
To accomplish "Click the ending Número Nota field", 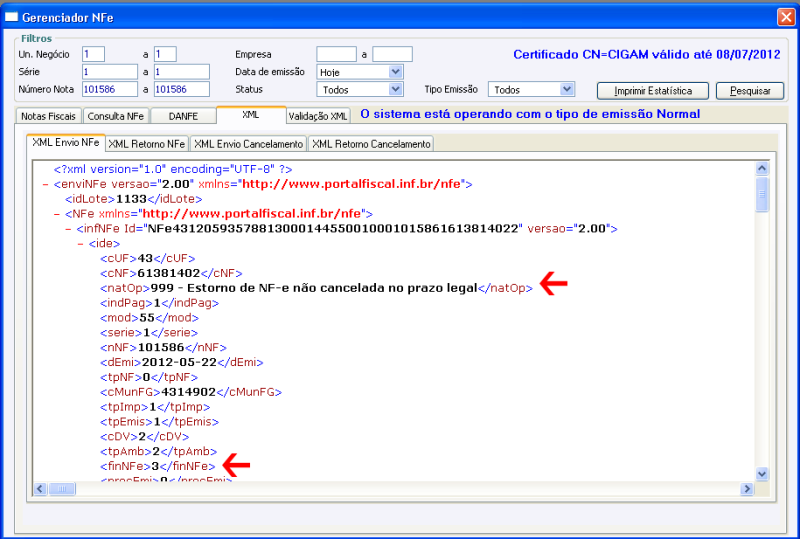I will (x=182, y=89).
